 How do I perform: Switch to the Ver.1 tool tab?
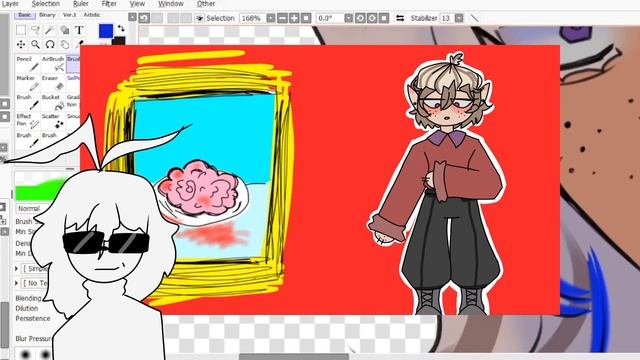[69, 15]
